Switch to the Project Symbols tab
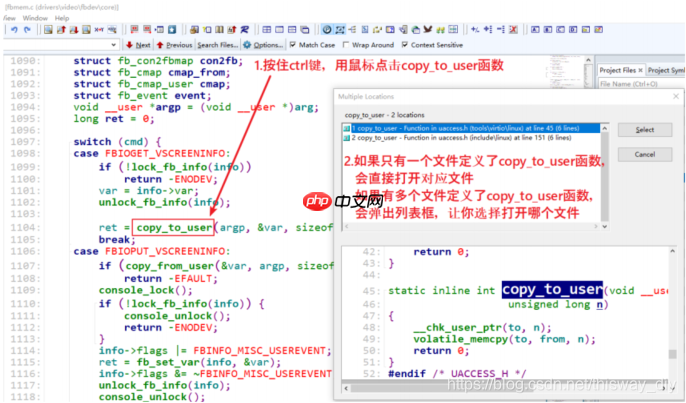 tap(666, 70)
